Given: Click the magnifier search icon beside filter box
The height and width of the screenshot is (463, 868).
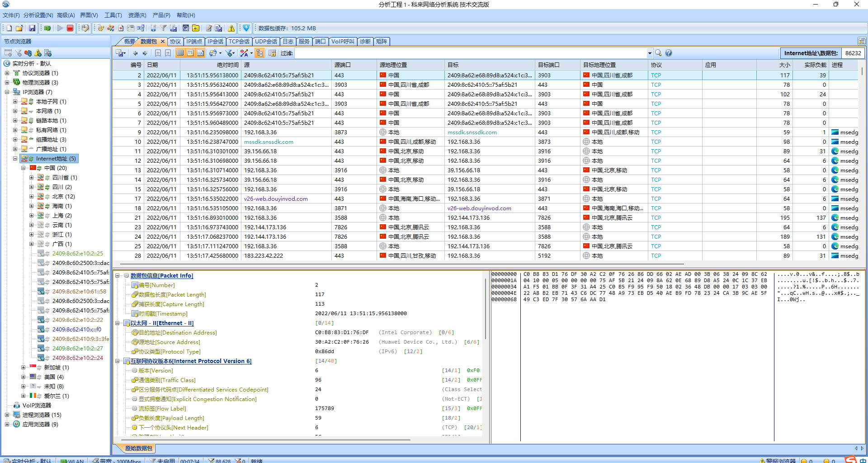Looking at the screenshot, I should click(x=658, y=53).
